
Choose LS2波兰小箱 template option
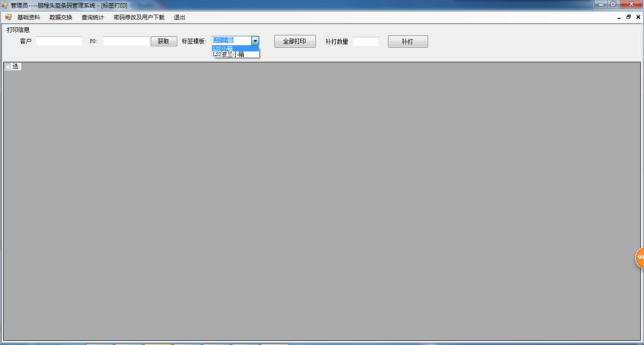pos(235,54)
